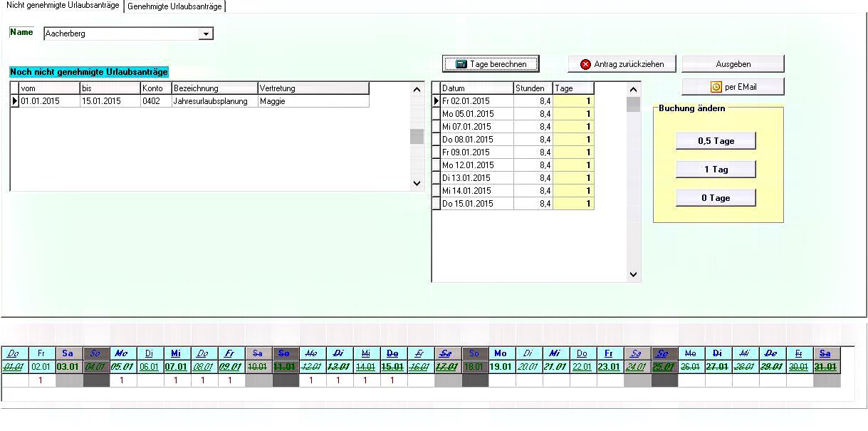Sort by the Datum column header

[476, 88]
